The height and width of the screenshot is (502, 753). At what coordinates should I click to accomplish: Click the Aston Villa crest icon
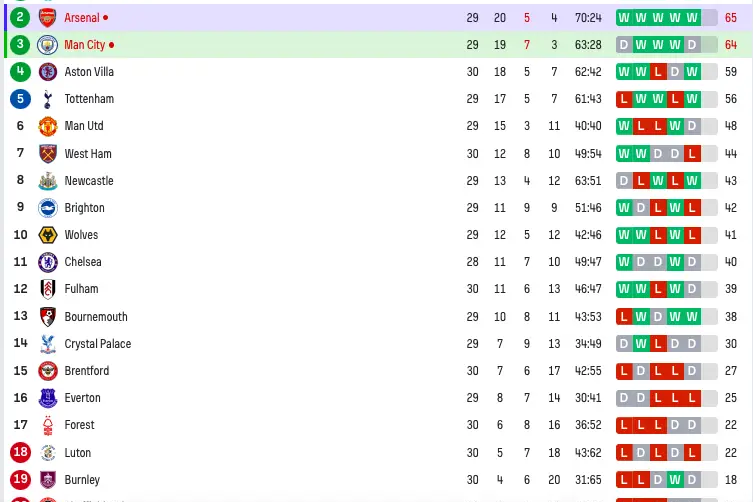point(48,72)
